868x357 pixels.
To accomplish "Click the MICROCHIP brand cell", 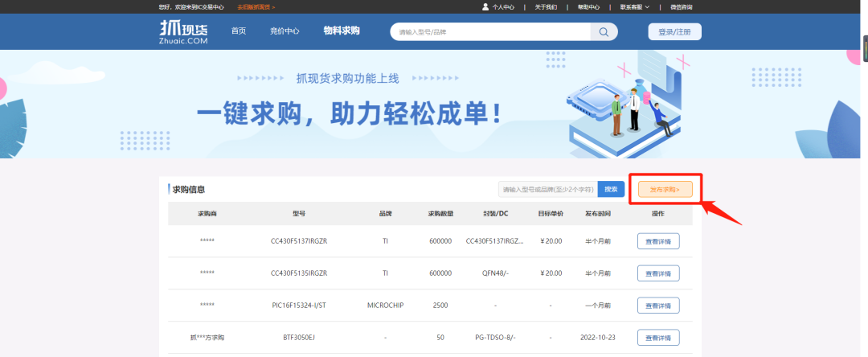I will click(385, 305).
